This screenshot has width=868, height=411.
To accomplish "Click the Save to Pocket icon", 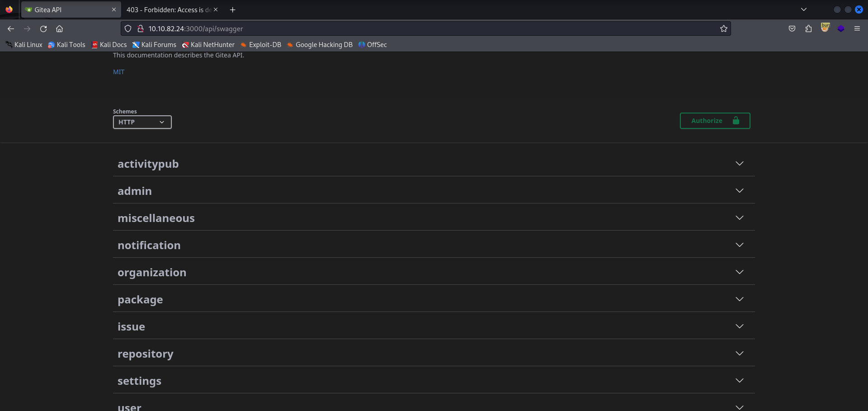I will point(792,28).
